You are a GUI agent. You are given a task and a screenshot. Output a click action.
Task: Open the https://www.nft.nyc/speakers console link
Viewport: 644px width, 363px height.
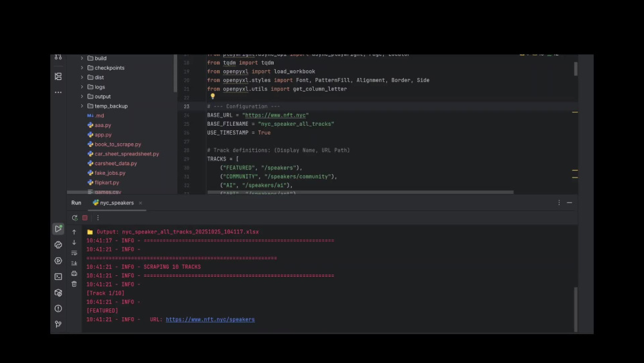[x=211, y=319]
